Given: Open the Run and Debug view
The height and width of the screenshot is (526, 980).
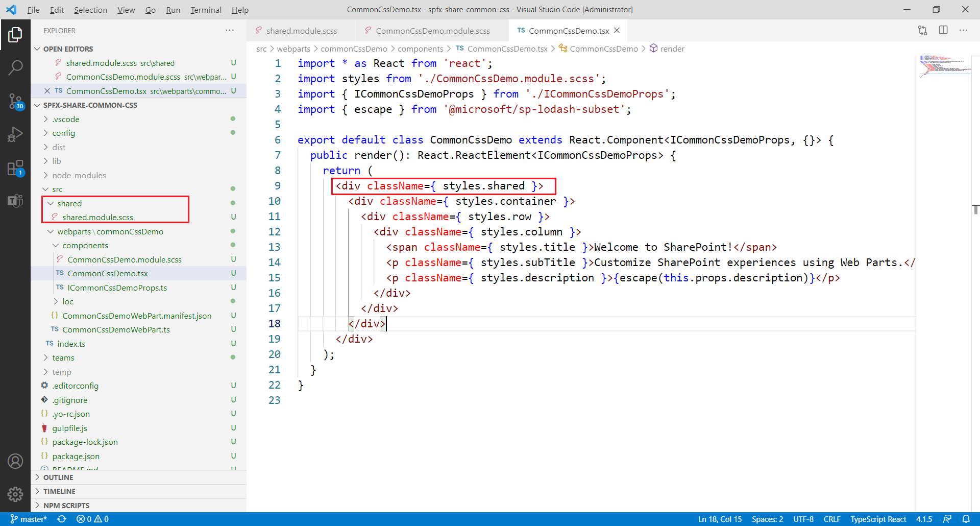Looking at the screenshot, I should coord(15,134).
